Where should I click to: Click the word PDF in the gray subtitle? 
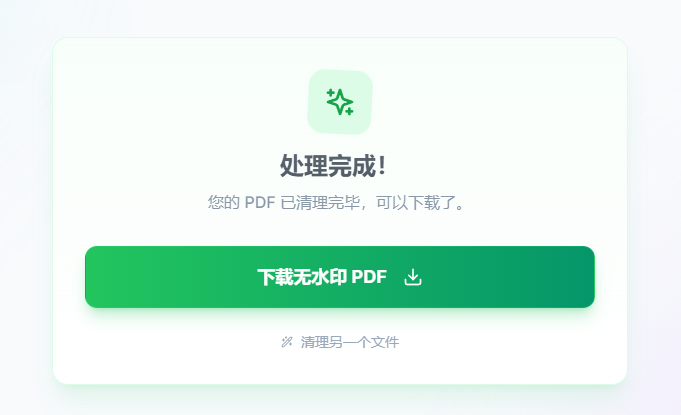click(x=260, y=203)
